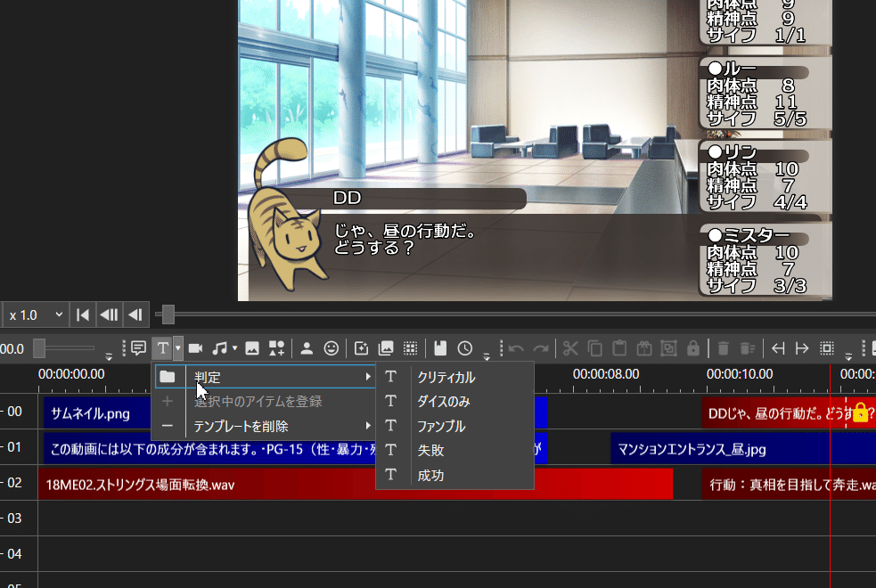Click the 選択中のアイテムを登録 menu entry

(x=264, y=402)
